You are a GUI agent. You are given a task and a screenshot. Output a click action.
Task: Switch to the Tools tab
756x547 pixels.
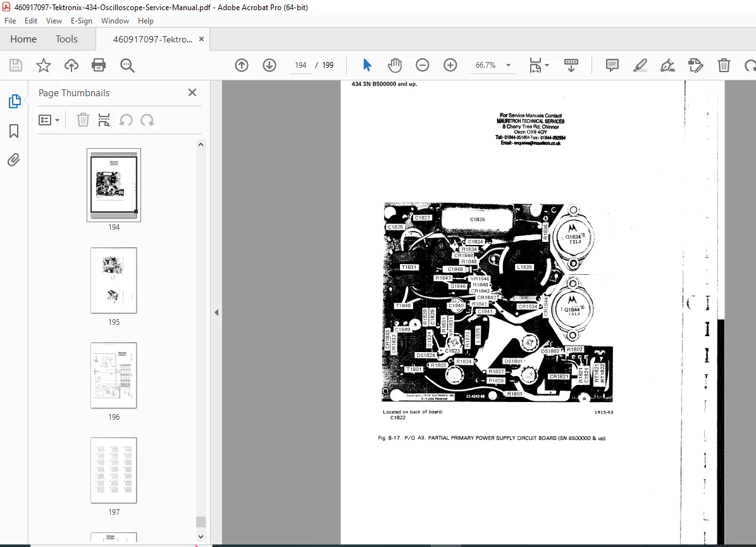click(66, 39)
